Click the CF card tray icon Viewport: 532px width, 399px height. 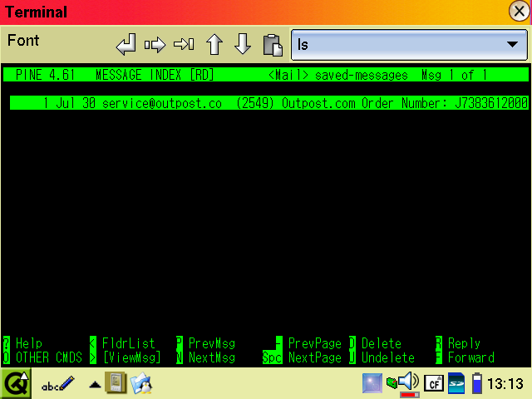click(x=434, y=384)
